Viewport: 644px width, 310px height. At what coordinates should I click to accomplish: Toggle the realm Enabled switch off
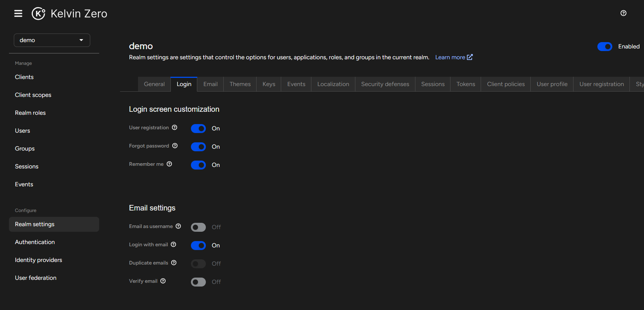click(x=604, y=47)
